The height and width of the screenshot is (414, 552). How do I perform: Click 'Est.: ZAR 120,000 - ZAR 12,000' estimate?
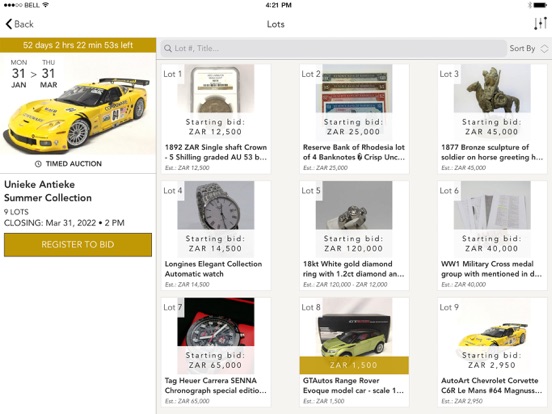coord(345,284)
